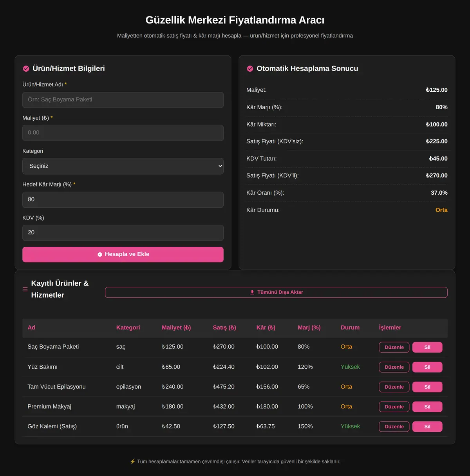Click the plus icon on Hesapla ve Ekle
470x476 pixels.
tap(100, 254)
